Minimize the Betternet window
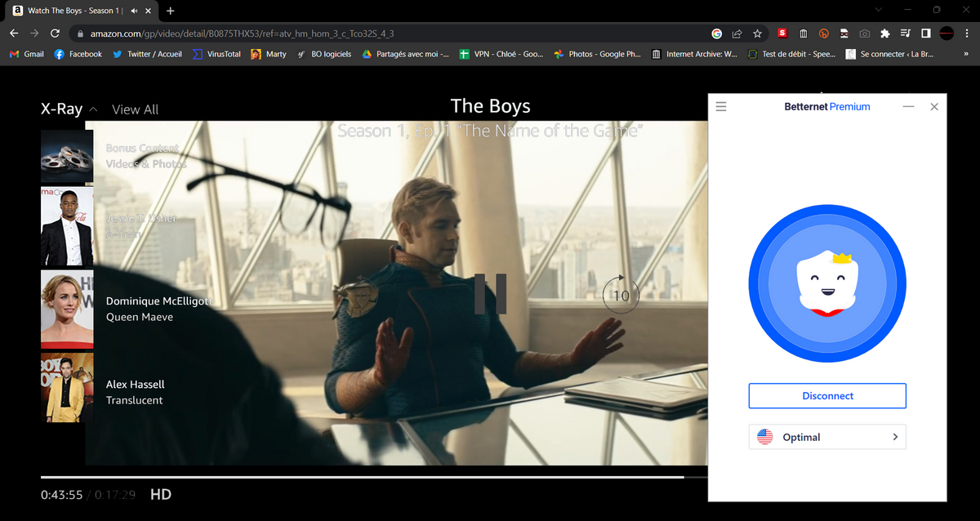 click(909, 107)
